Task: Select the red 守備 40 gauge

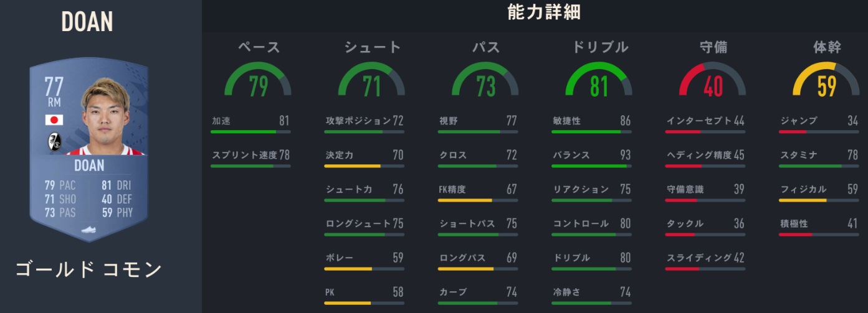Action: 712,81
